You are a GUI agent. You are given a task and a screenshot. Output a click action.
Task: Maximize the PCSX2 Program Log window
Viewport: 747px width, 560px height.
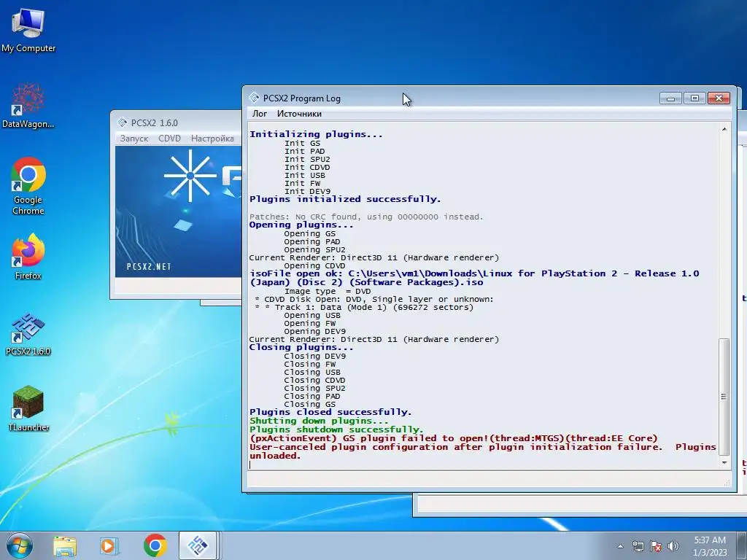click(x=694, y=98)
